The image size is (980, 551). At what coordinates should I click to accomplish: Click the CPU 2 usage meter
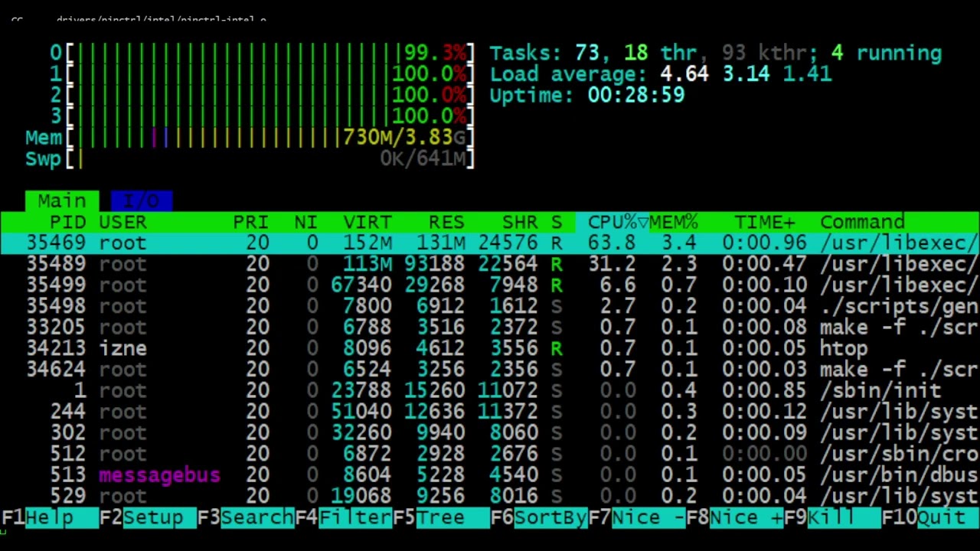(262, 95)
